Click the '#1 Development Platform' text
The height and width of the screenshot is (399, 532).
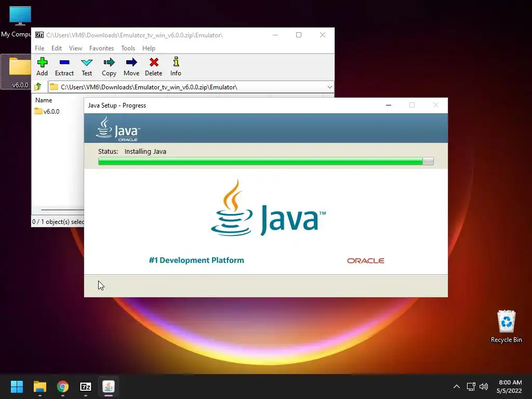196,260
